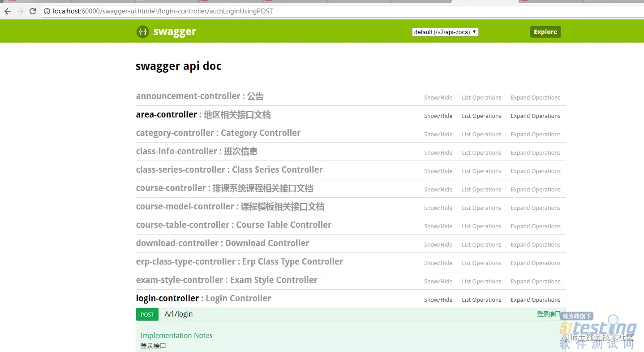Click List Operations for course-table-controller
The width and height of the screenshot is (644, 352).
pyautogui.click(x=481, y=226)
